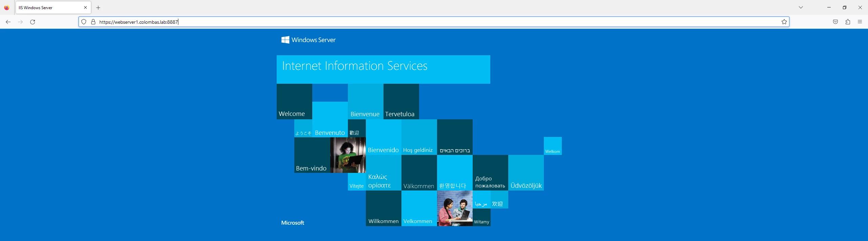The image size is (868, 241).
Task: Select the IIS Windows Server tab
Action: tap(53, 7)
